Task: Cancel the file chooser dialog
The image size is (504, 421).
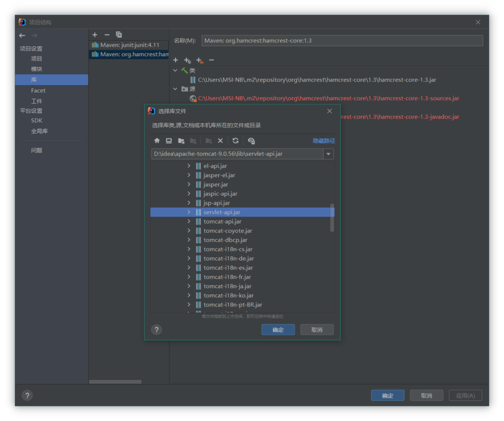Action: 316,330
